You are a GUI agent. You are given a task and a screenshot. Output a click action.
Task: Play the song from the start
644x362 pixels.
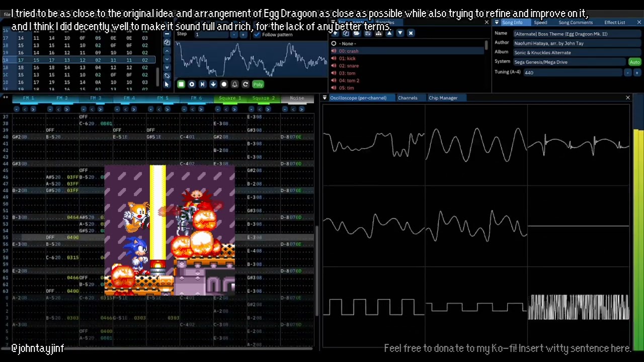coord(192,84)
